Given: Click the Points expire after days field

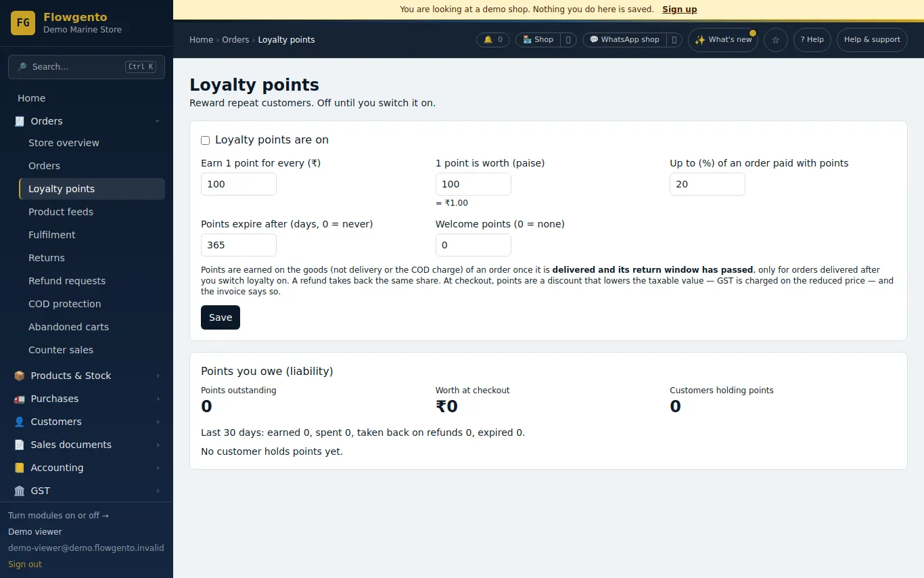Looking at the screenshot, I should point(239,245).
